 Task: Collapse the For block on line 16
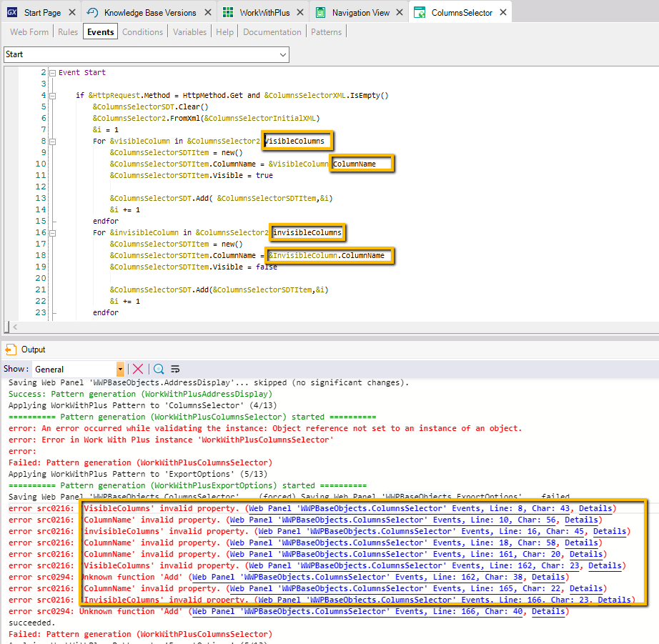coord(53,233)
